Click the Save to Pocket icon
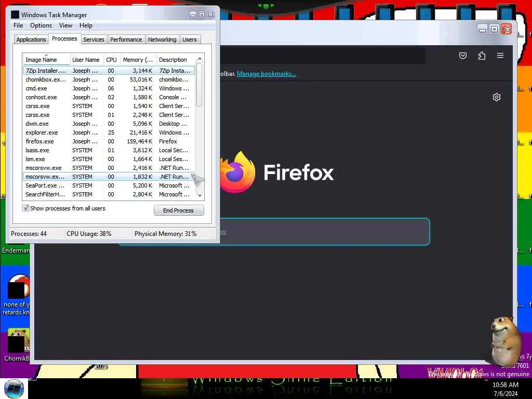532x399 pixels. pyautogui.click(x=463, y=55)
